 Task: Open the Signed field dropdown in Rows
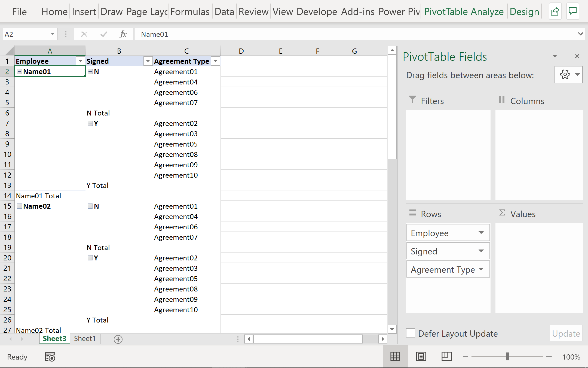pos(481,251)
